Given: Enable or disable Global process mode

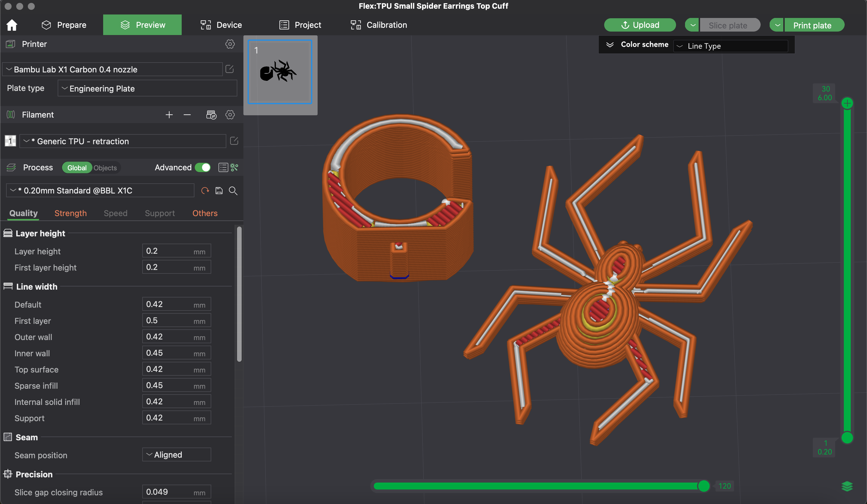Looking at the screenshot, I should pos(77,167).
